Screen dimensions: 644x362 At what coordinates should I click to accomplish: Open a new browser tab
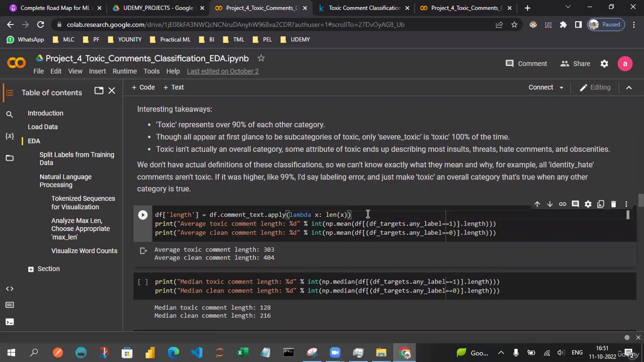[x=527, y=8]
